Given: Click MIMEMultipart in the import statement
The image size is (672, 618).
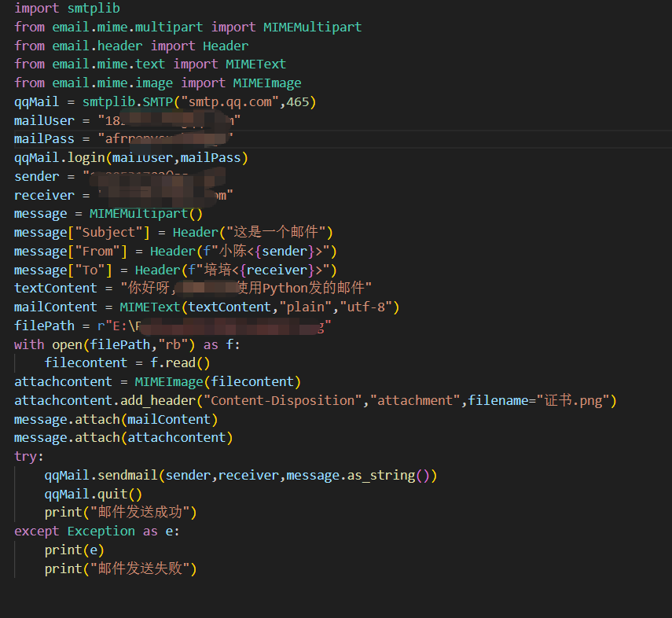Looking at the screenshot, I should (313, 27).
